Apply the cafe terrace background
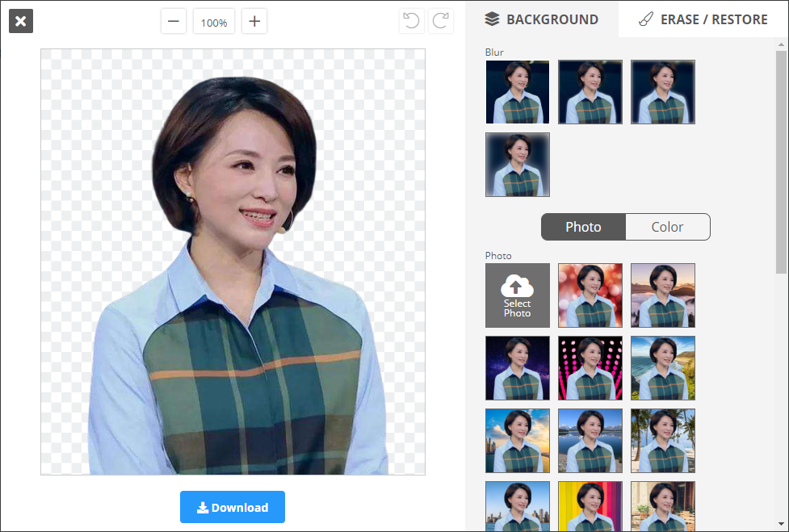Screen dimensions: 789x532 click(663, 506)
